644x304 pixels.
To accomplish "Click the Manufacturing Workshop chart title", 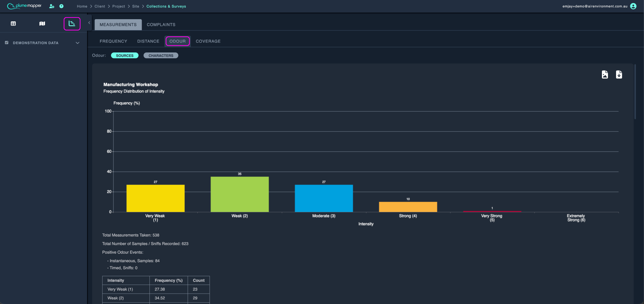I will [131, 84].
